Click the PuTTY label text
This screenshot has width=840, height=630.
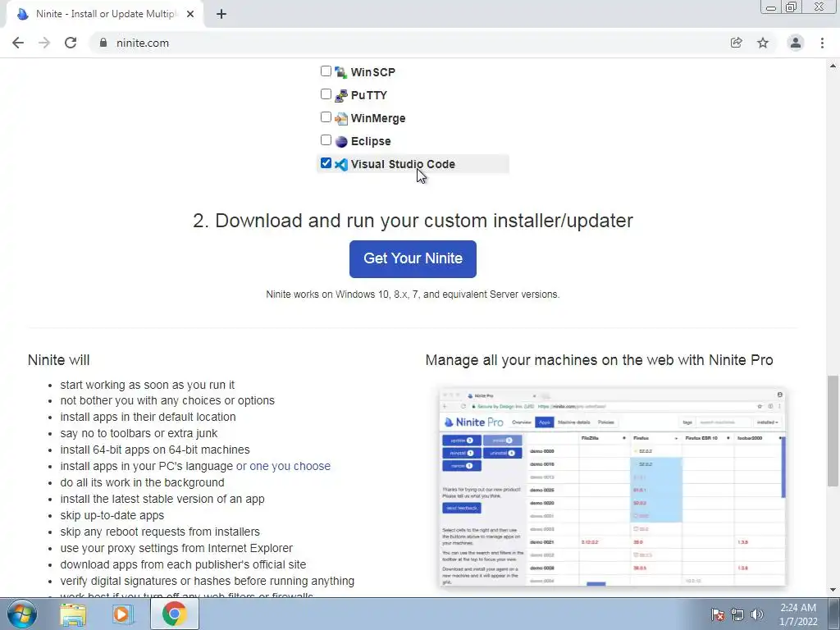pyautogui.click(x=368, y=95)
